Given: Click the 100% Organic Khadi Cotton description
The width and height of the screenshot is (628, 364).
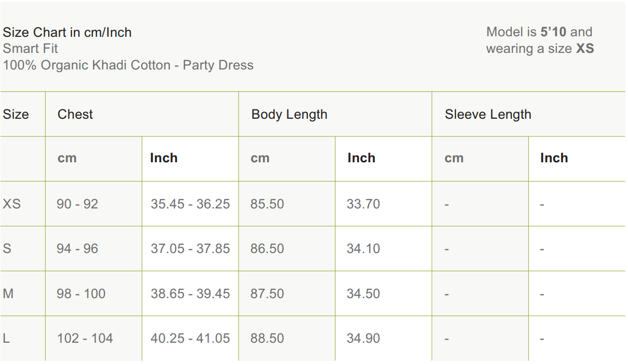Looking at the screenshot, I should pos(128,65).
